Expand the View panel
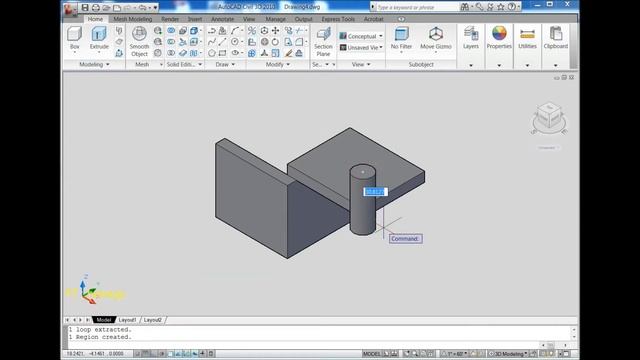Image resolution: width=640 pixels, height=360 pixels. (361, 64)
